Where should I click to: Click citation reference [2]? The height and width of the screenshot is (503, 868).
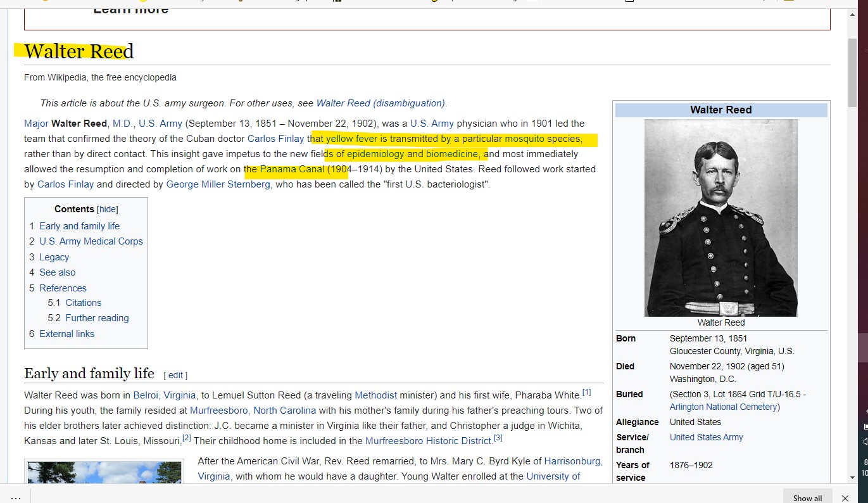187,438
